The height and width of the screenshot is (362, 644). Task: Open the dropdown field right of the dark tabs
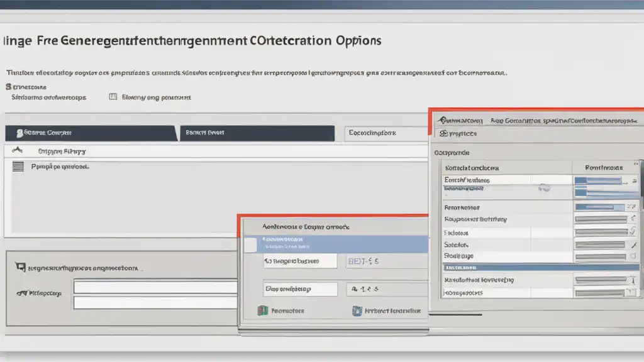pyautogui.click(x=386, y=133)
